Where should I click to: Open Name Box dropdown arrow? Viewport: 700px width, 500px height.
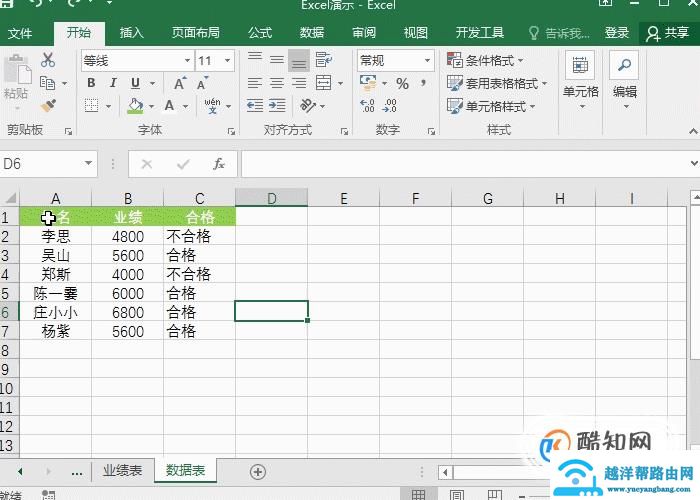tap(88, 163)
